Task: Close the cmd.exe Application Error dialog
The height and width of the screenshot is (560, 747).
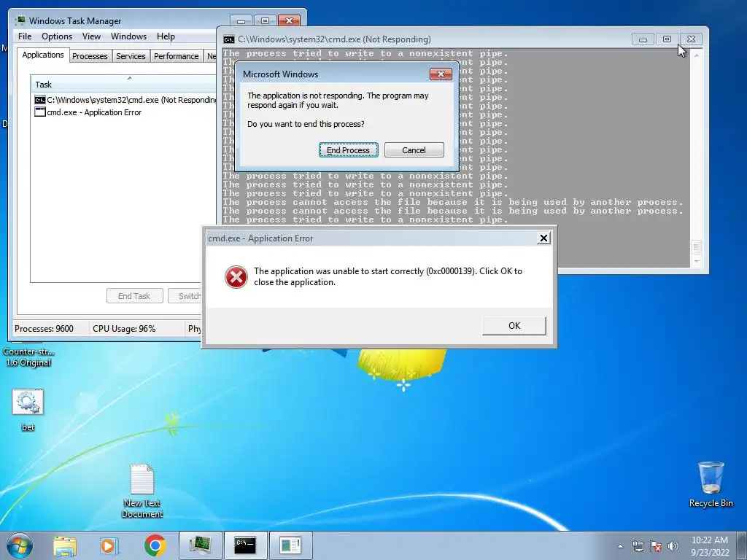Action: coord(543,238)
